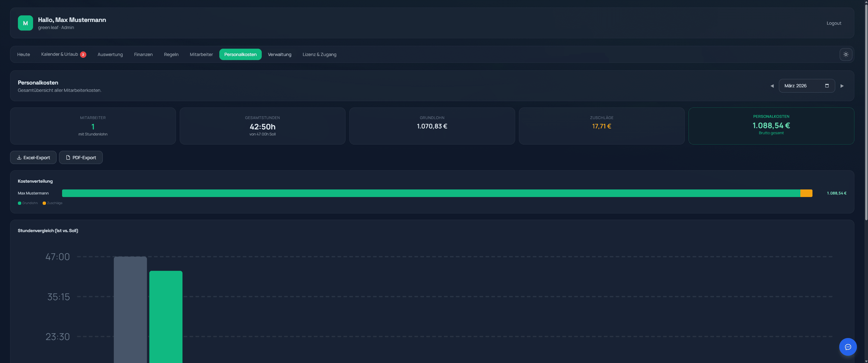
Task: Switch to the Auswertung tab
Action: [110, 54]
